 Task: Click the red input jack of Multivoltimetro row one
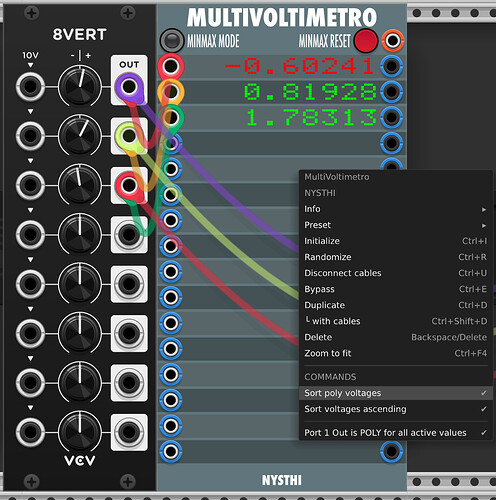coord(171,66)
